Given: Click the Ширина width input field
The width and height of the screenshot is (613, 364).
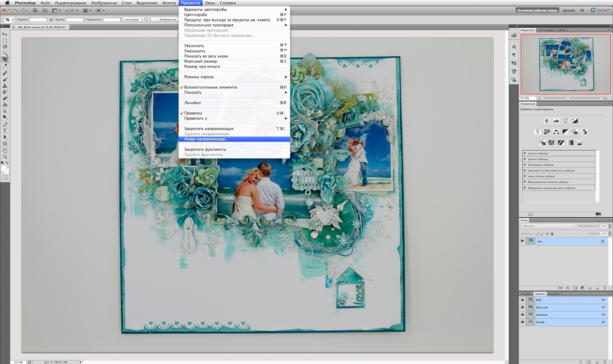Looking at the screenshot, I should [38, 20].
